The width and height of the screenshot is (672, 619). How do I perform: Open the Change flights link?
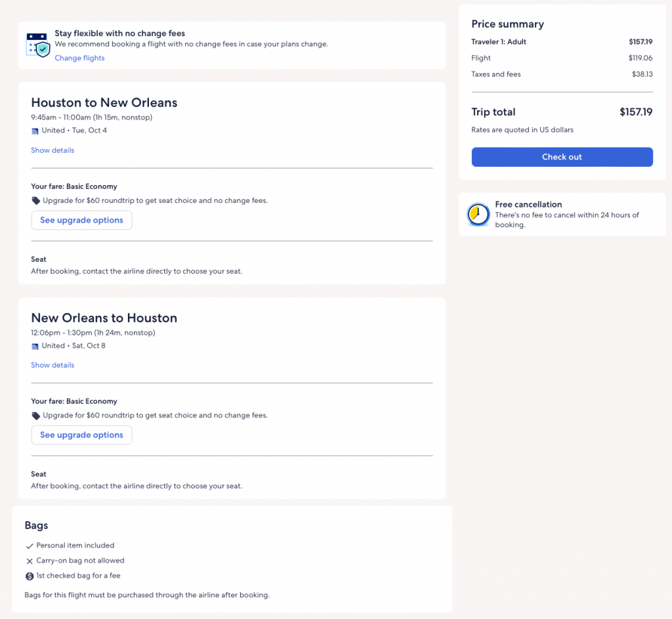(x=79, y=58)
